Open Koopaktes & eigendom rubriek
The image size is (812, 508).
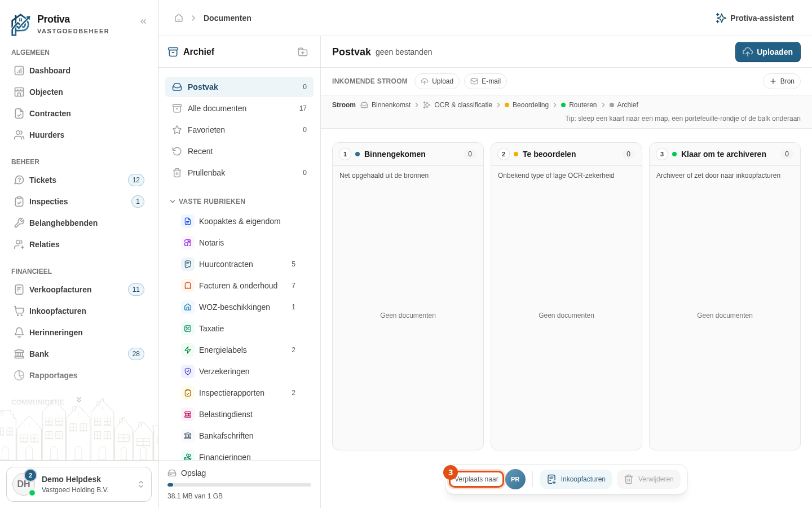click(239, 221)
